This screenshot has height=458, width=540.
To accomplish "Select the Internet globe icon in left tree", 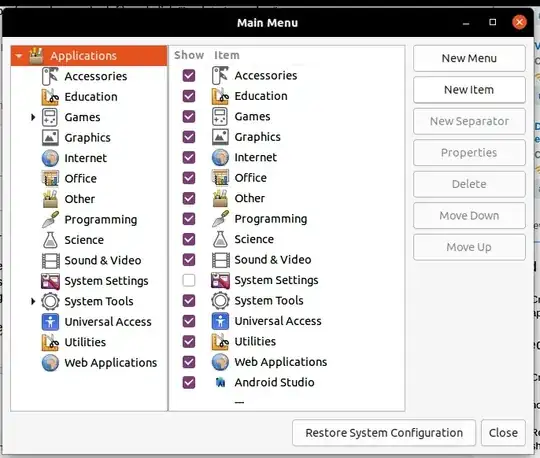I will click(50, 158).
